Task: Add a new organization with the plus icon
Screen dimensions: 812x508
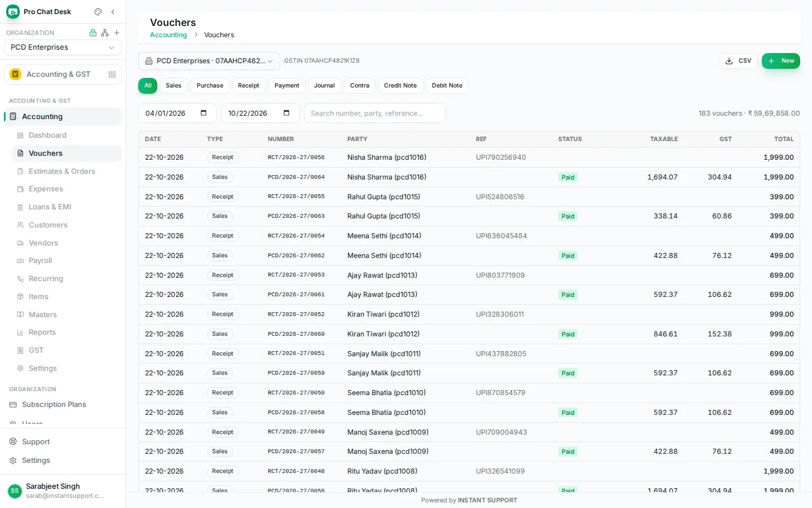Action: pyautogui.click(x=117, y=33)
